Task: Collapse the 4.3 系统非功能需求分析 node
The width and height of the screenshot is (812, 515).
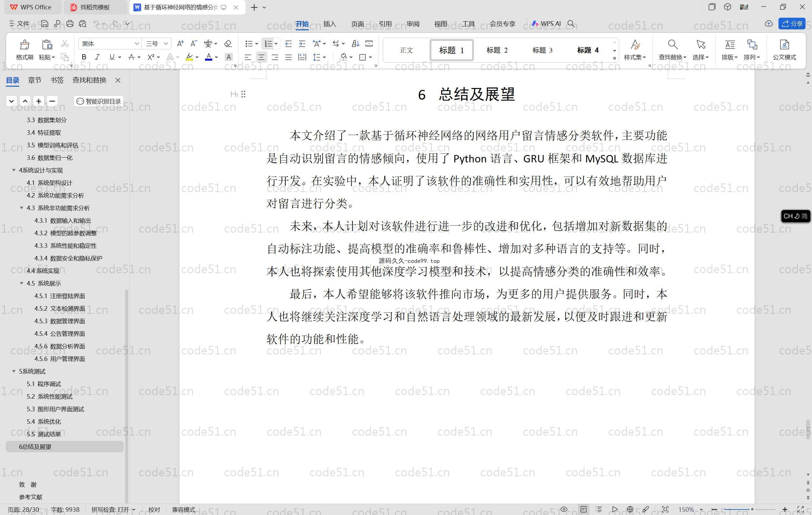Action: [x=22, y=208]
